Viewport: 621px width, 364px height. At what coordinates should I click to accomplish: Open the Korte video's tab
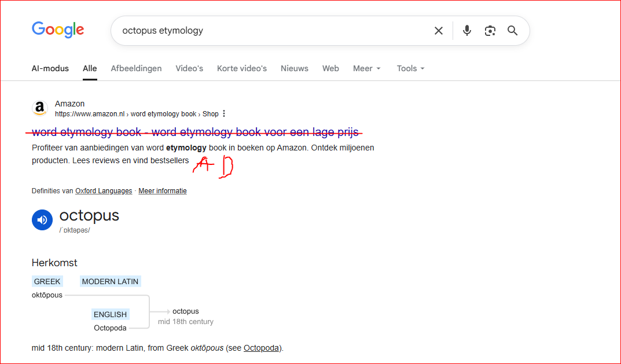click(241, 68)
